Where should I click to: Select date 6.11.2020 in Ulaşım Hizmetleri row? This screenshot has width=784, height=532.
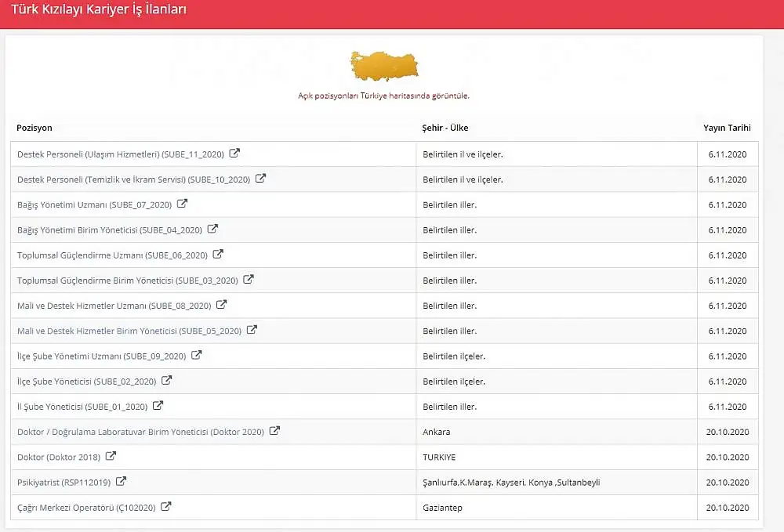point(728,155)
